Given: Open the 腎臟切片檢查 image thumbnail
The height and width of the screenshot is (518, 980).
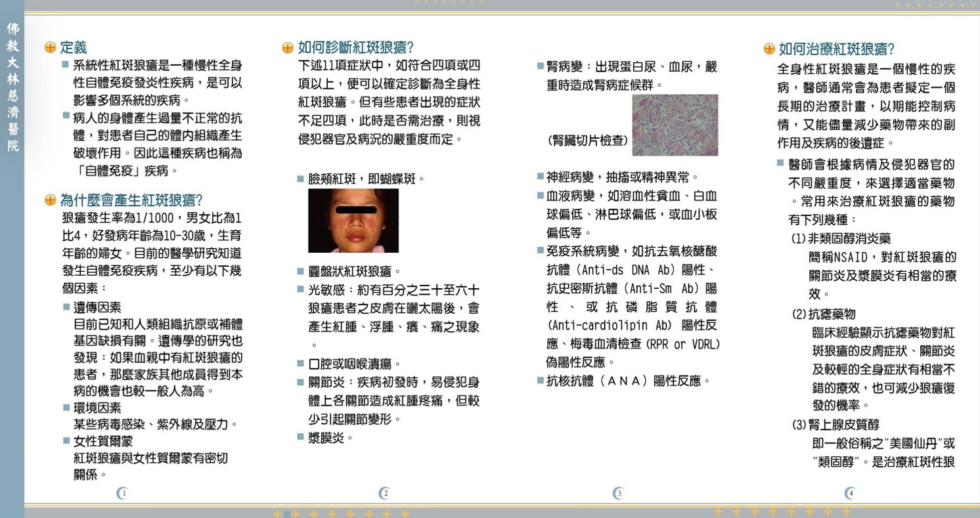Looking at the screenshot, I should click(675, 125).
